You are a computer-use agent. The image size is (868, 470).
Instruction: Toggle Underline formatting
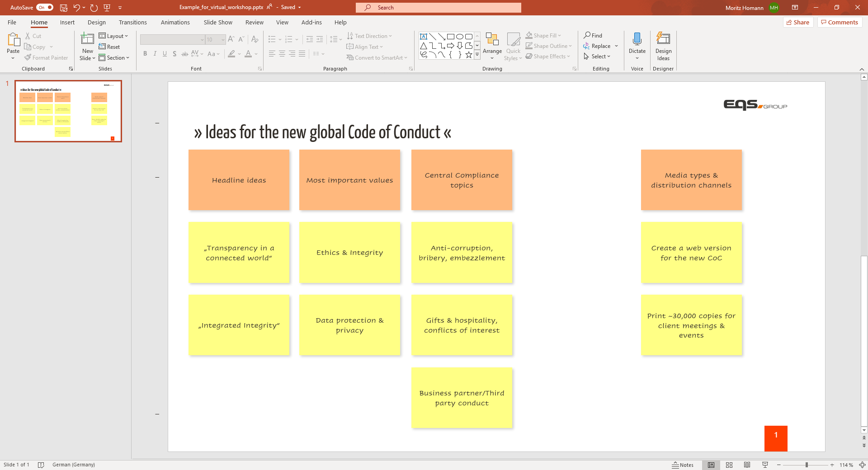[165, 54]
